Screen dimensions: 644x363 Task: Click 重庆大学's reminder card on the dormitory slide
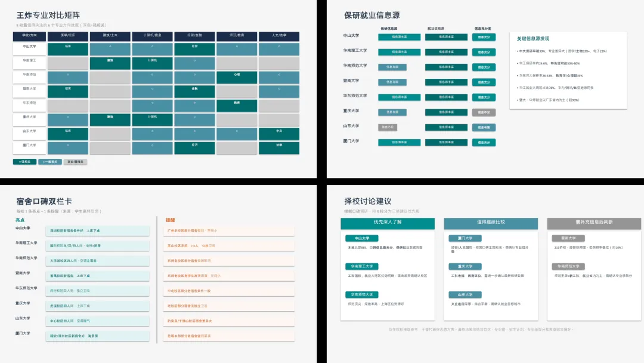tap(229, 306)
